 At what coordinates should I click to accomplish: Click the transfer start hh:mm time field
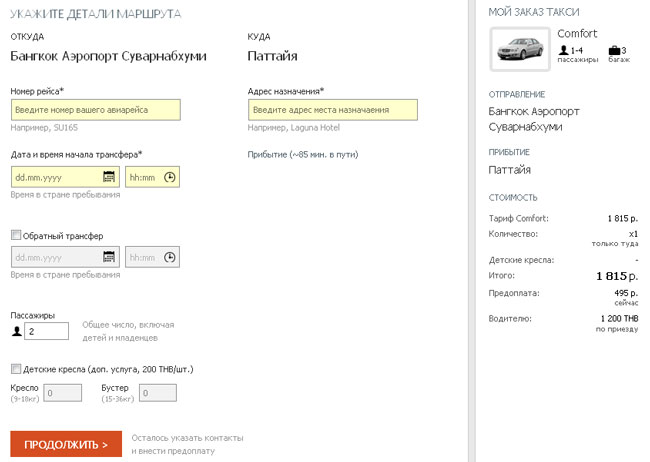(x=153, y=177)
